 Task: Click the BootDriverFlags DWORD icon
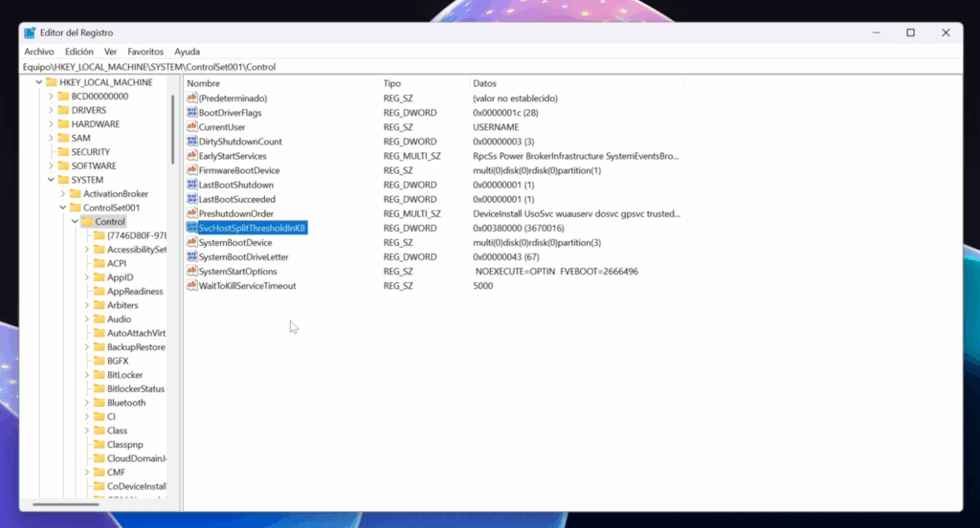(x=191, y=113)
